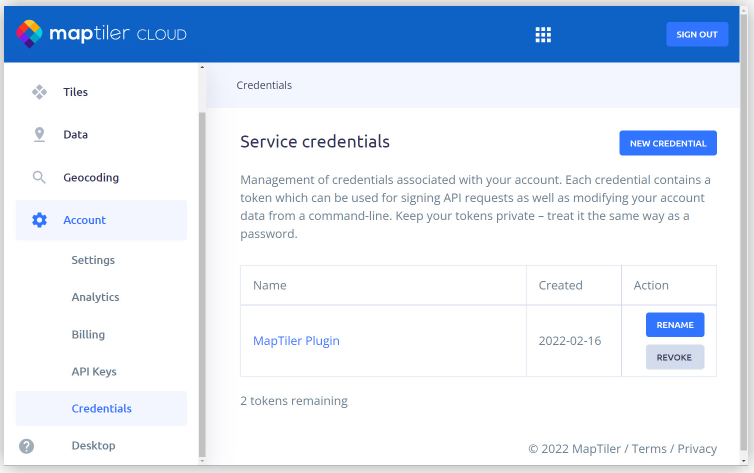Open the Billing section
Screen dimensions: 754x473
click(x=88, y=334)
